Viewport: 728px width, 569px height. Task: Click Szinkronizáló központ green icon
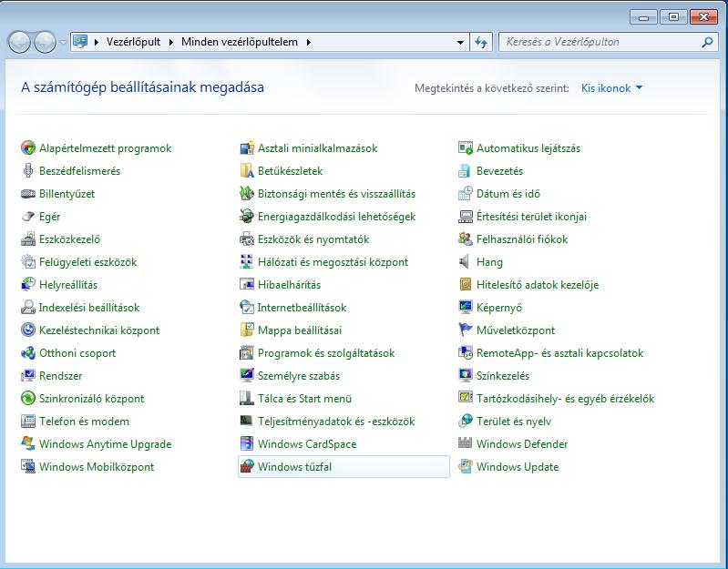point(28,398)
